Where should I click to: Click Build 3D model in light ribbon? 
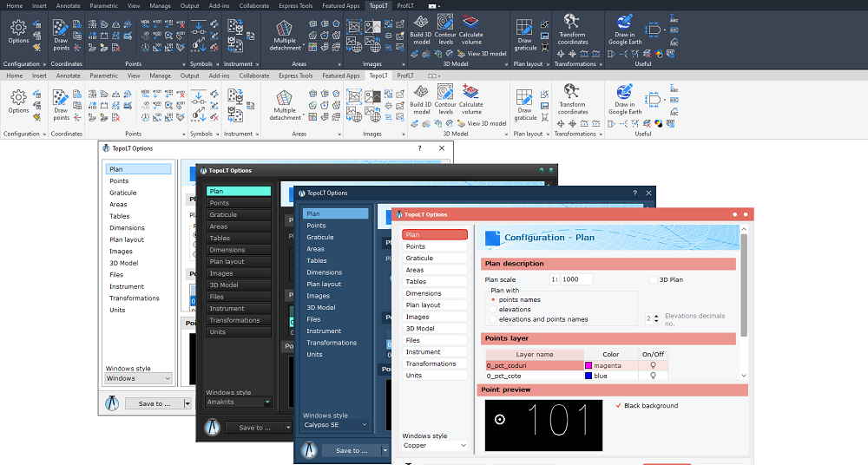421,100
